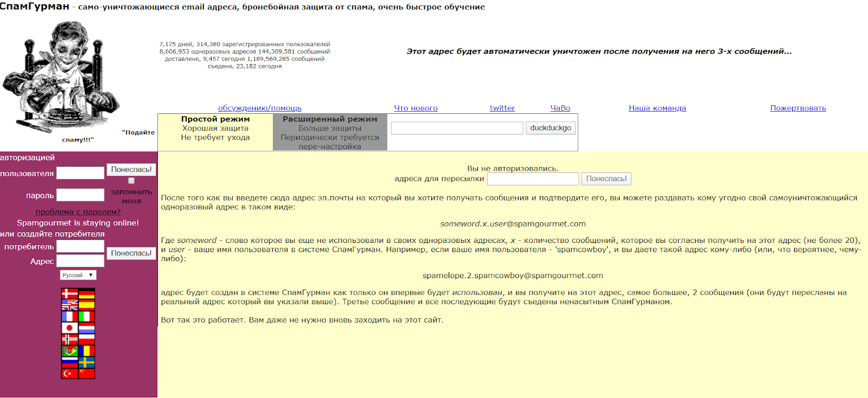Viewport: 868px width, 398px height.
Task: Toggle the 'запомнить меня' checkbox
Action: pos(131,181)
